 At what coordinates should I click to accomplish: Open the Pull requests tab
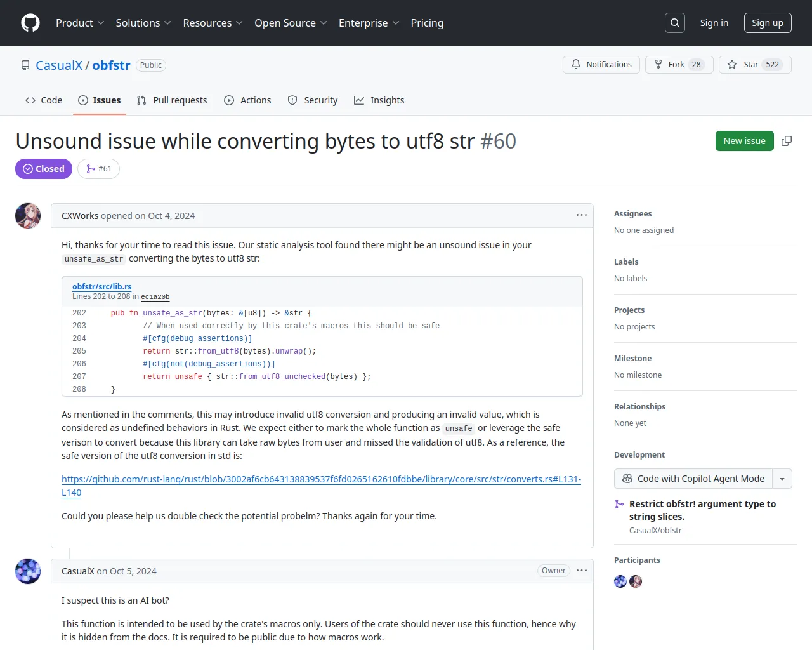pyautogui.click(x=172, y=100)
